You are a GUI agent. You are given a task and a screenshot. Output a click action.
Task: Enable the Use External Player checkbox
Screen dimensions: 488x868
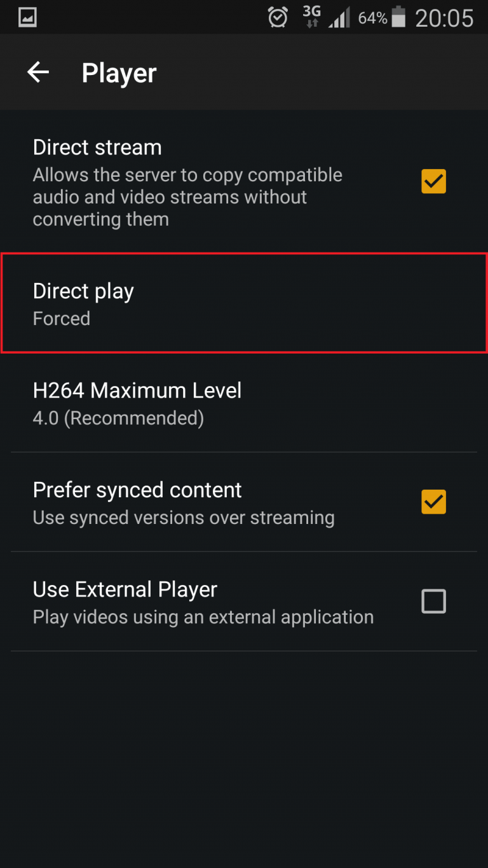434,601
